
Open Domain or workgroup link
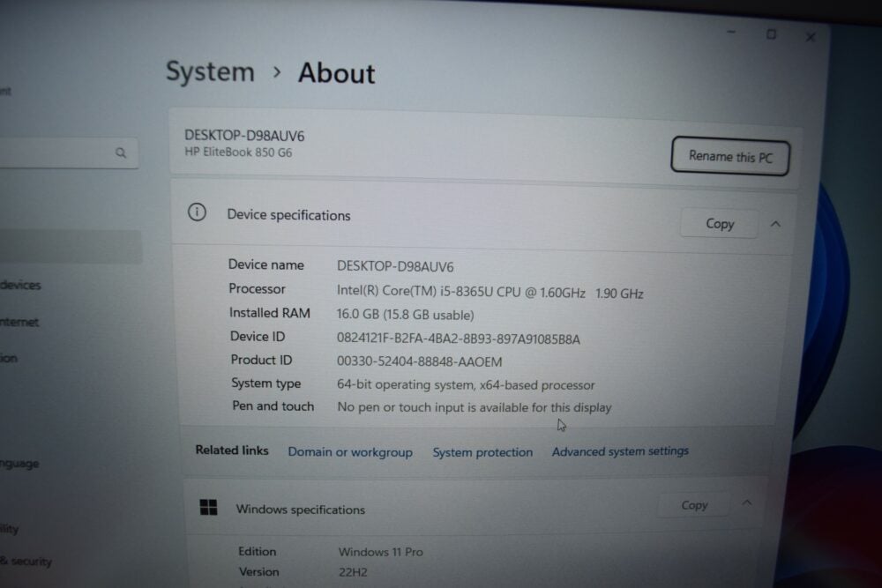pyautogui.click(x=350, y=452)
